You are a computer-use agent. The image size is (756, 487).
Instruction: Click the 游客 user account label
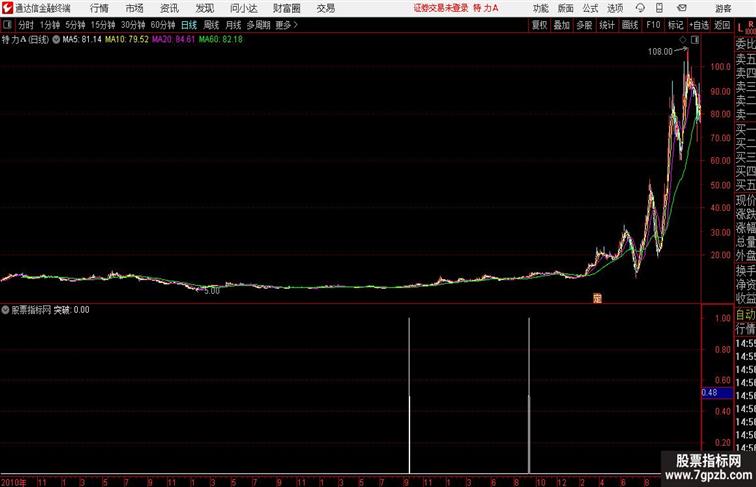click(723, 8)
